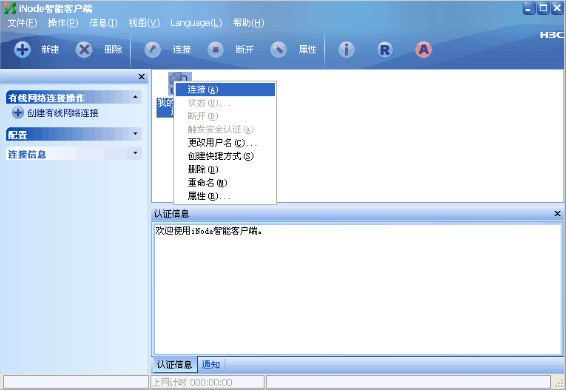
Task: Click the Disconnect (断开) stop toolbar icon
Action: click(215, 49)
